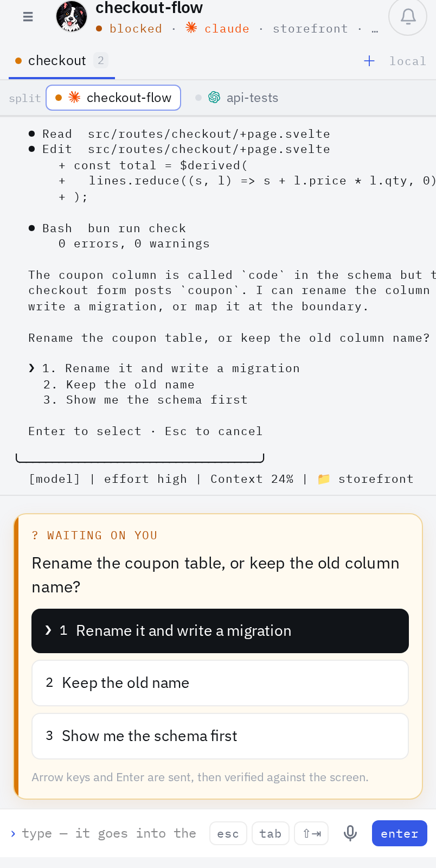Choose option 3 Show me the schema first

point(220,736)
